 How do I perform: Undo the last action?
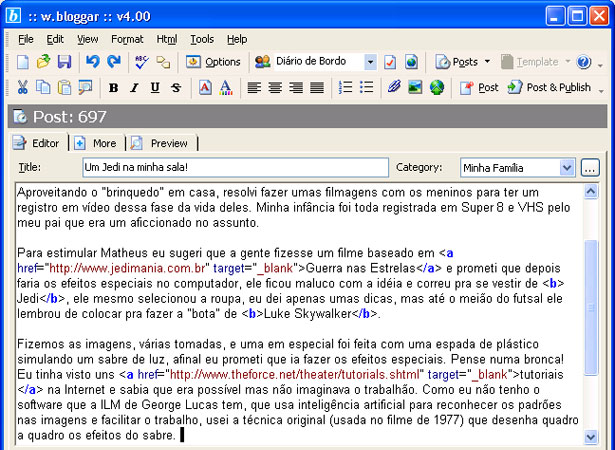(x=93, y=62)
